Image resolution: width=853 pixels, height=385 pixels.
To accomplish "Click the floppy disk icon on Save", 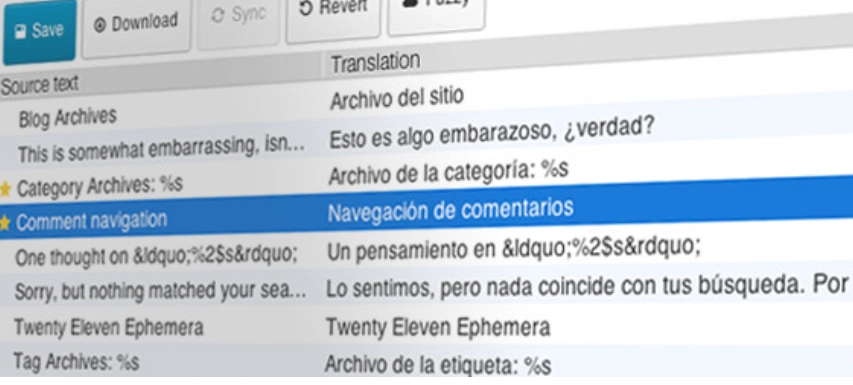I will click(20, 32).
